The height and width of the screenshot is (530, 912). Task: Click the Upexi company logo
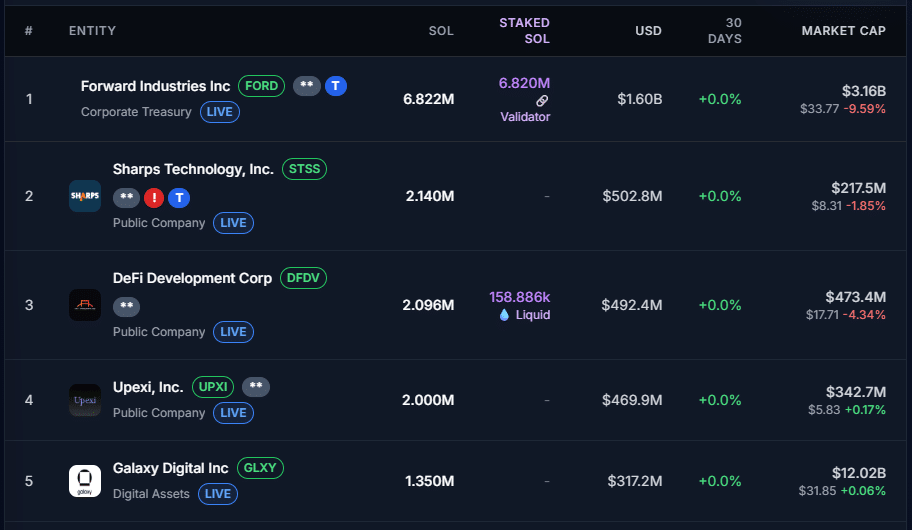coord(85,400)
